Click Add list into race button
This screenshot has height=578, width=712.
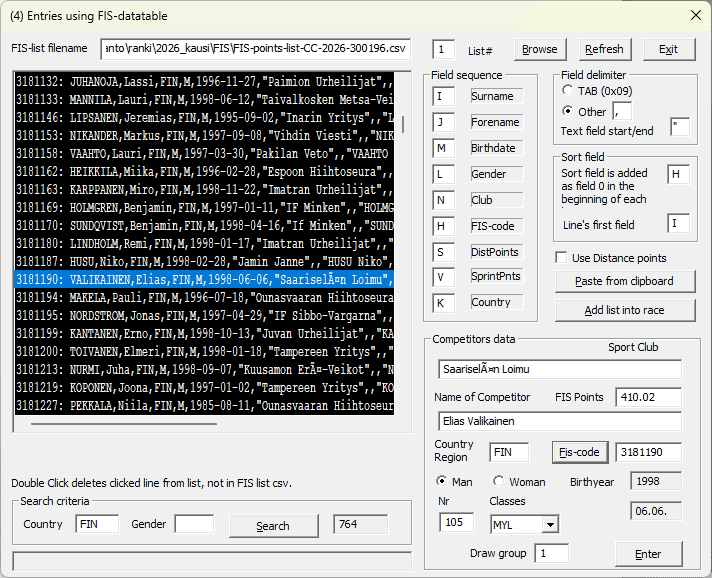(x=624, y=310)
